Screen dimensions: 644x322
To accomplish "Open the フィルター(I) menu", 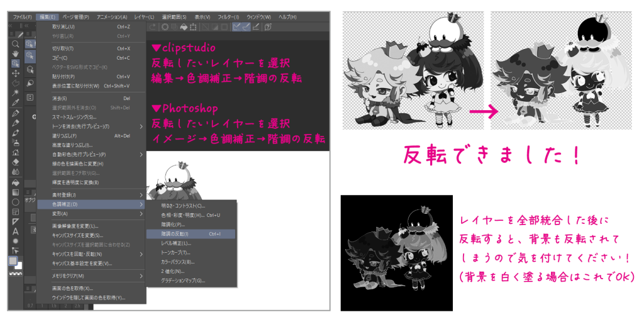I will (229, 16).
